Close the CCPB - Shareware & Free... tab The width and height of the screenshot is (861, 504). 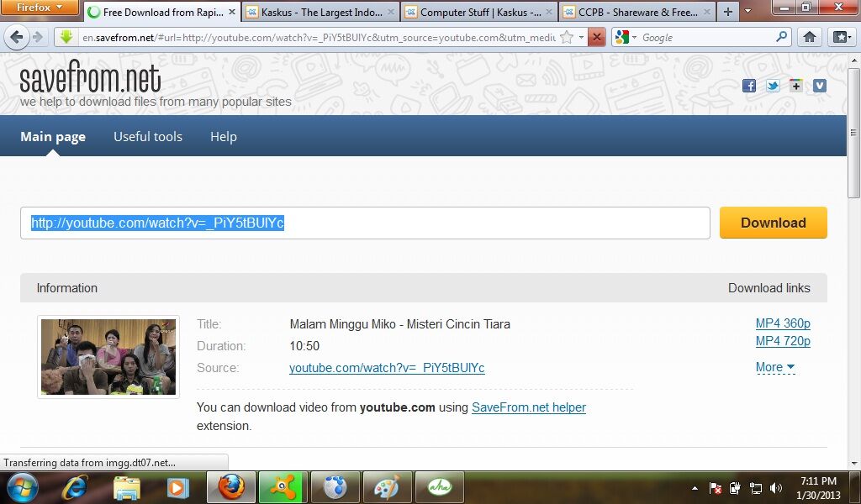[x=706, y=12]
